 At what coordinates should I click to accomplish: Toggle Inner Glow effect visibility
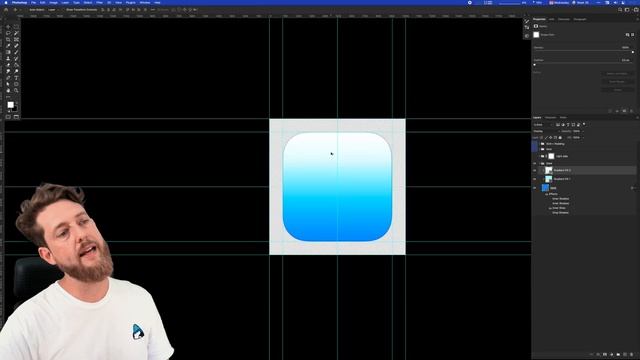point(550,208)
